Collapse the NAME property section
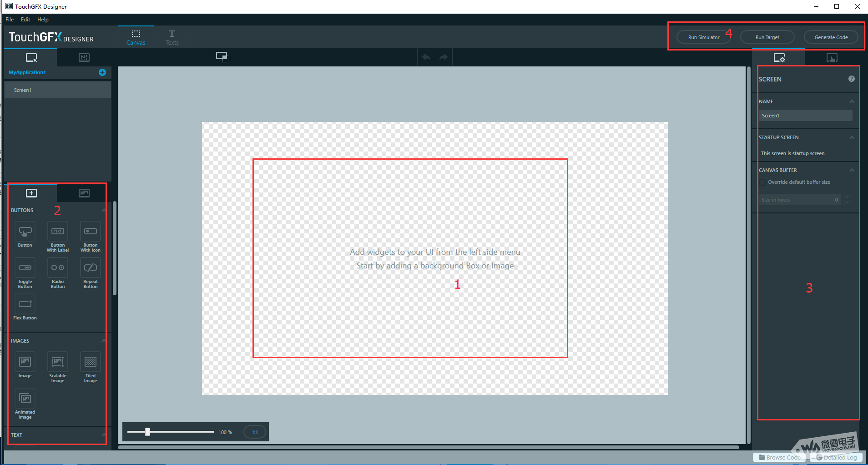Screen dimensions: 868x465 [x=852, y=101]
